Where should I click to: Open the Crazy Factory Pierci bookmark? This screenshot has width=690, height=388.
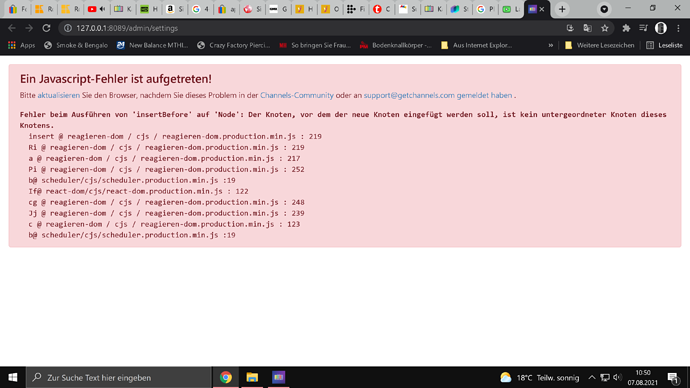click(x=233, y=45)
